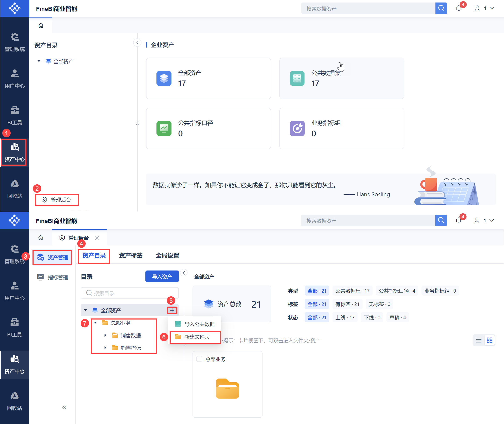Viewport: 504px width, 424px height.
Task: Close the 管理后台 tab
Action: click(x=97, y=238)
